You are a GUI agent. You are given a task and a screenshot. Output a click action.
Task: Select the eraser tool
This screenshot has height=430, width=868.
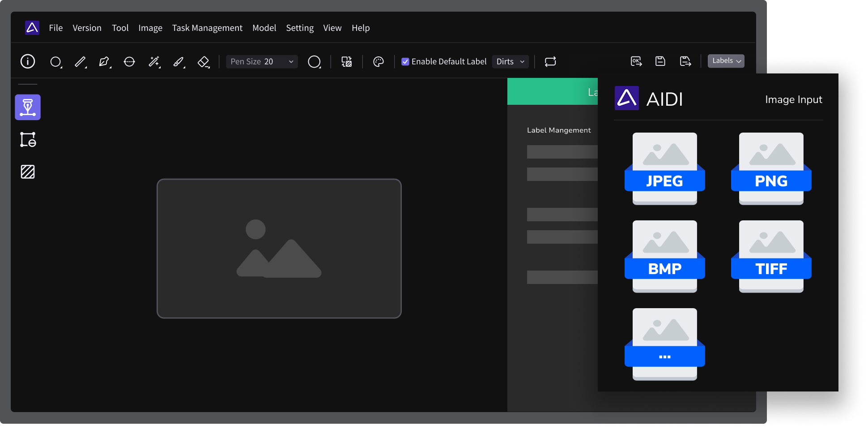pos(204,62)
